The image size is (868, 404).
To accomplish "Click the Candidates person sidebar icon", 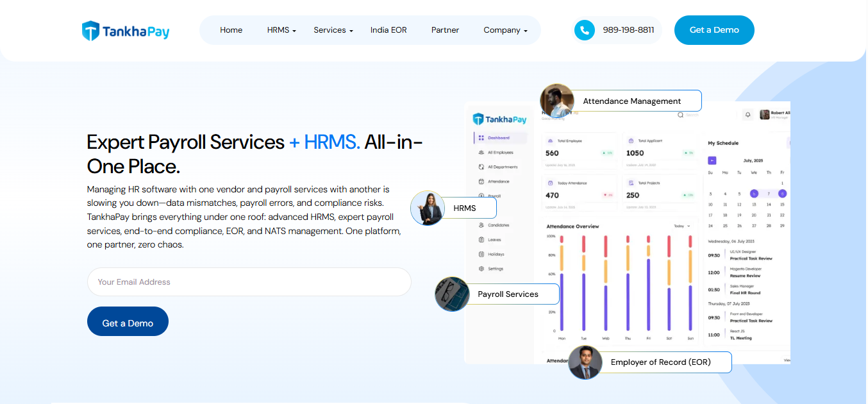I will coord(481,225).
